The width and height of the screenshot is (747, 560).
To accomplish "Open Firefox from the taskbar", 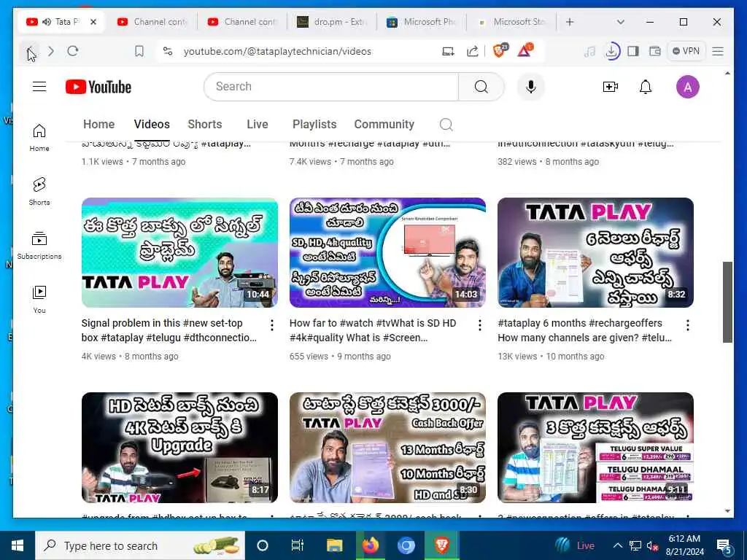I will click(370, 545).
